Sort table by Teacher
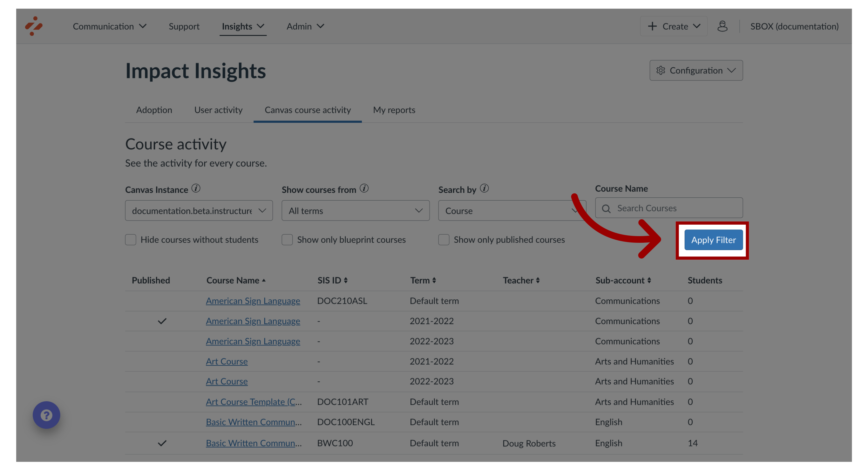The image size is (868, 470). pos(538,280)
